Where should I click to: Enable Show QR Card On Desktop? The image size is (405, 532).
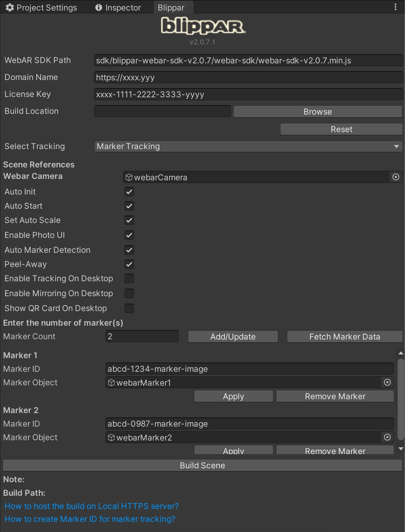click(129, 308)
